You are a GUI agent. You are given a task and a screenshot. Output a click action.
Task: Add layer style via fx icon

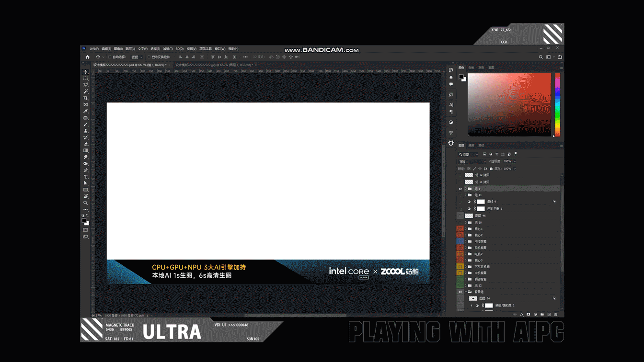[x=522, y=315]
